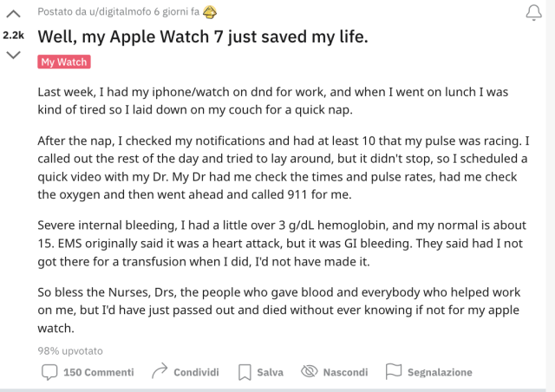Viewport: 555px width, 392px height.
Task: Click the Nascondi text label
Action: tap(345, 372)
